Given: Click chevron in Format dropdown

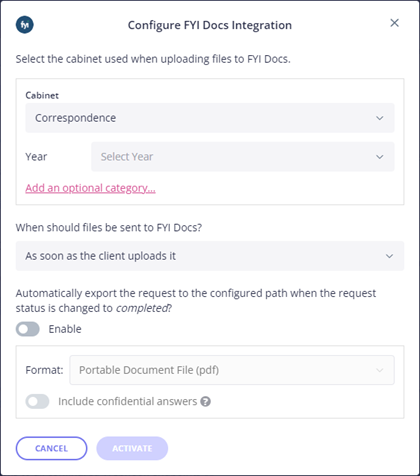Looking at the screenshot, I should [x=379, y=370].
